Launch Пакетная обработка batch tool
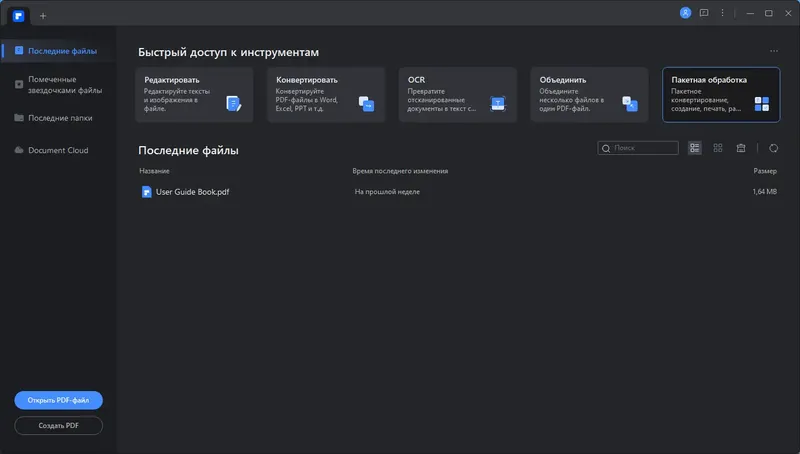The image size is (800, 454). point(721,95)
